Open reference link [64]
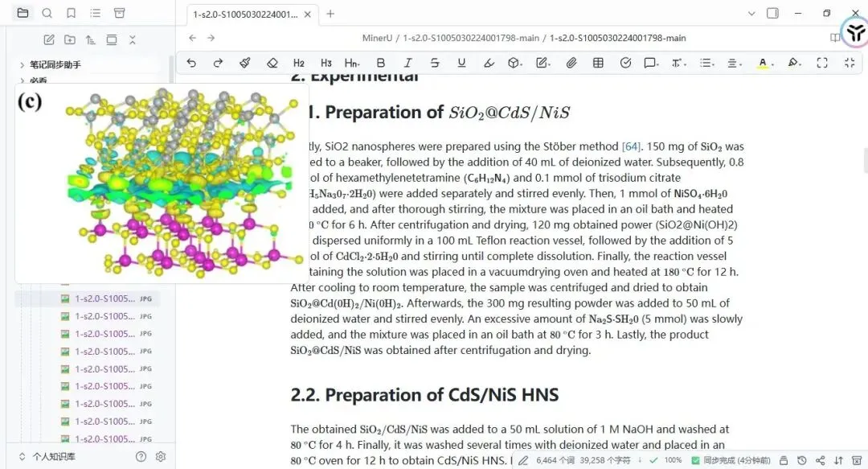868x469 pixels. pyautogui.click(x=631, y=146)
